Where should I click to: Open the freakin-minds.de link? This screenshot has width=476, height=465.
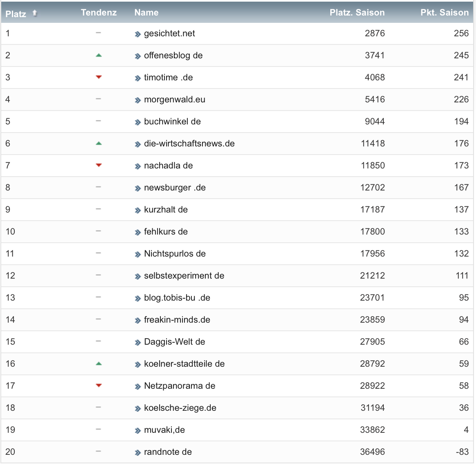click(177, 320)
